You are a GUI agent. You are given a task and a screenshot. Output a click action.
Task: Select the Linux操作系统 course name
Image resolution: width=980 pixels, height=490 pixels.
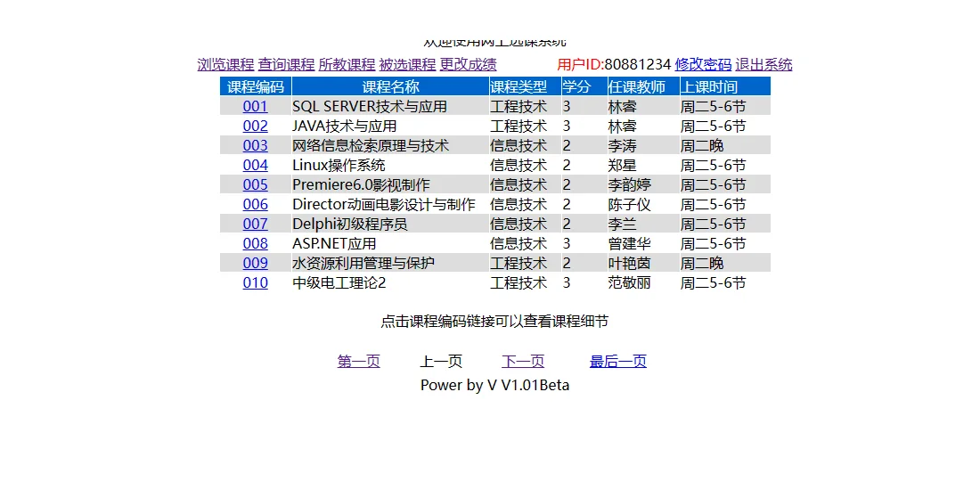(x=339, y=166)
